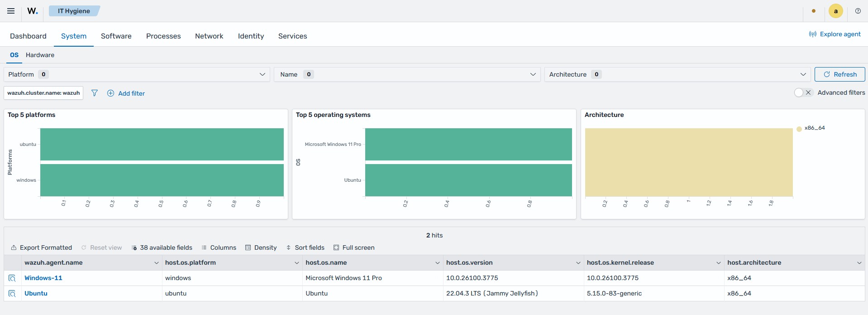Click the orange notification dot indicator
This screenshot has height=315, width=868.
[814, 11]
